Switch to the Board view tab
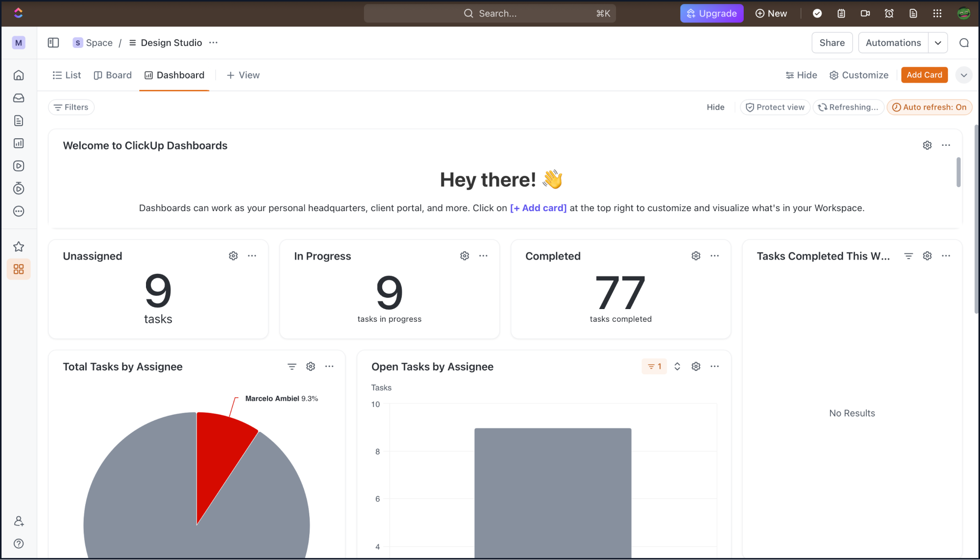Screen dimensions: 980x560 pos(113,75)
